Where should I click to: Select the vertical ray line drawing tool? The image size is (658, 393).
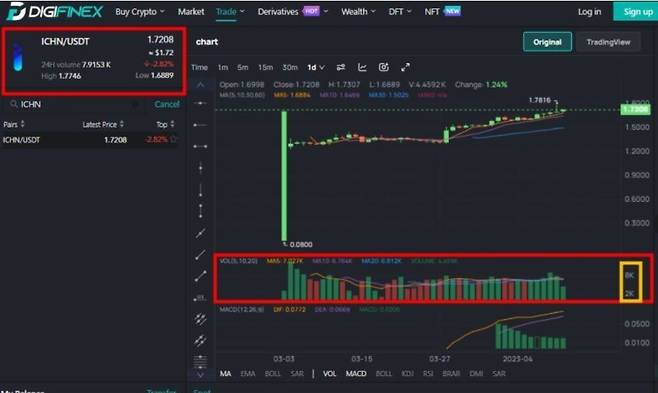(200, 190)
